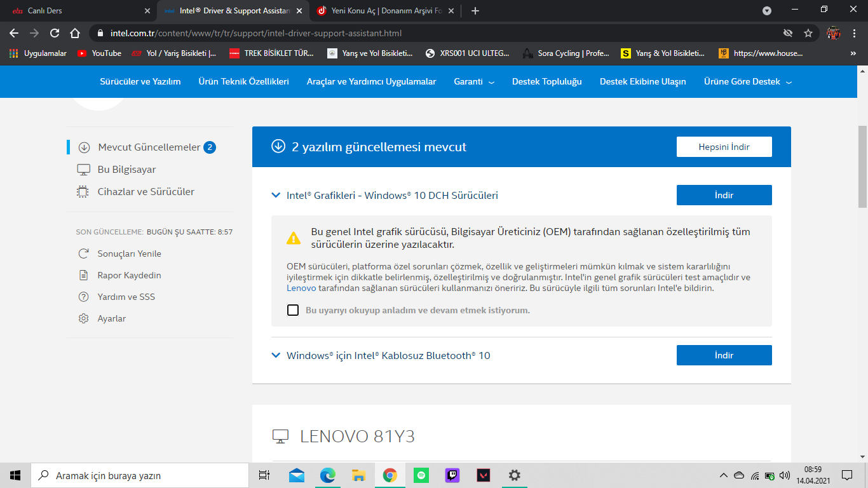Show hidden system tray icons

723,475
